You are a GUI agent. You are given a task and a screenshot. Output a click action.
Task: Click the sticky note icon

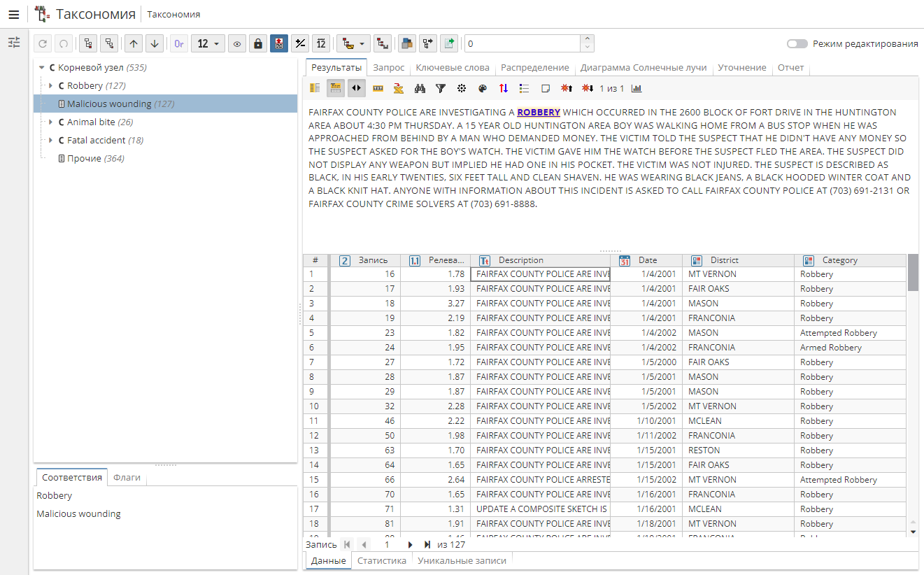pyautogui.click(x=546, y=88)
